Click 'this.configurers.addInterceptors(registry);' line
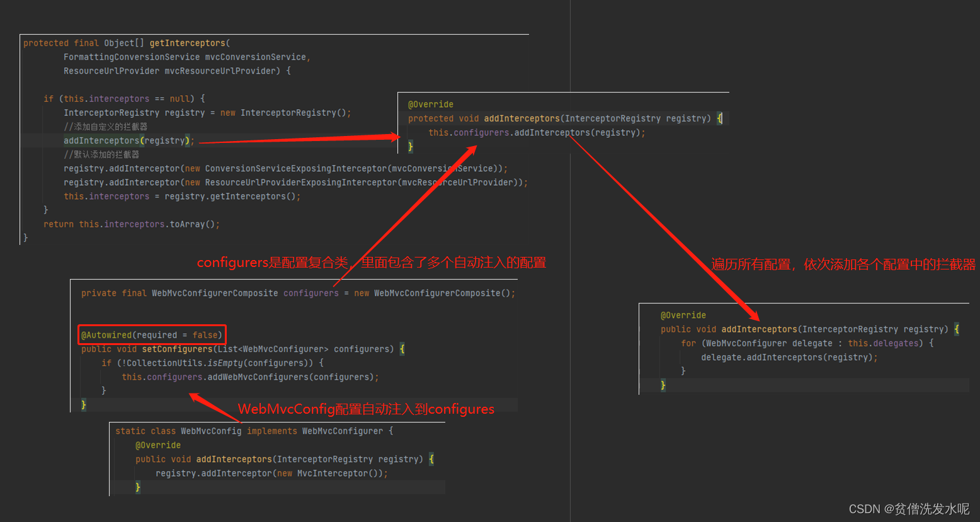The width and height of the screenshot is (980, 522). click(537, 132)
